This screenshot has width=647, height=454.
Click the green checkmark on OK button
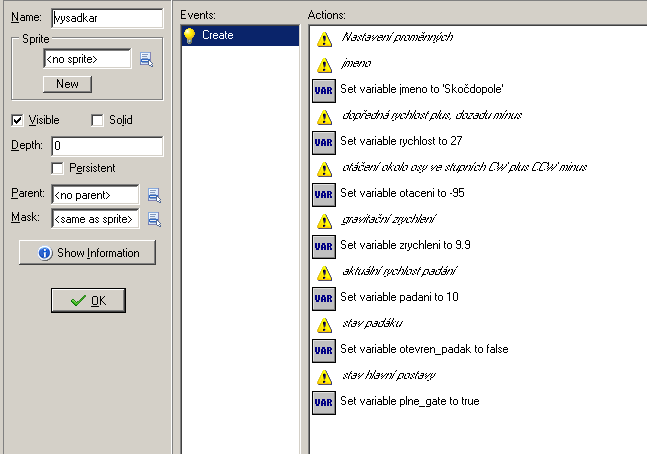pos(78,300)
